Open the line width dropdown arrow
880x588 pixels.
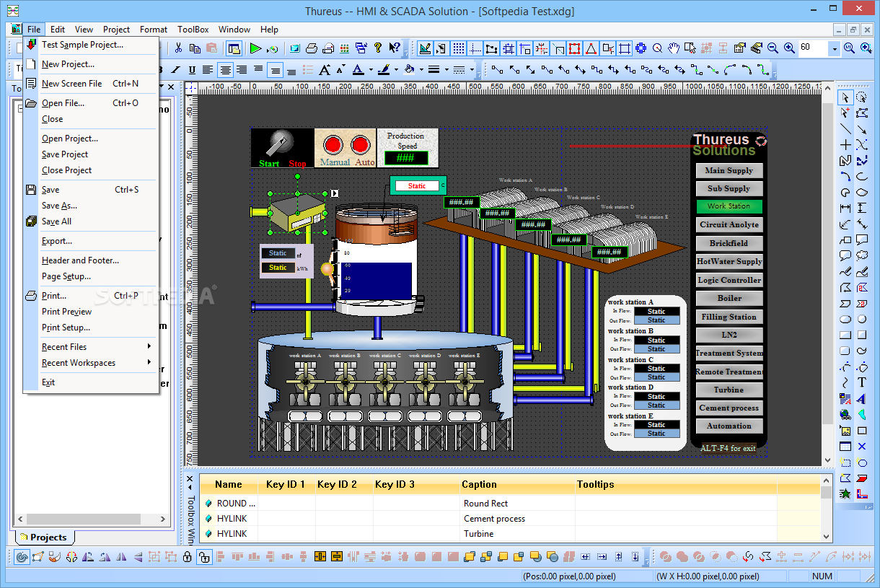click(447, 70)
